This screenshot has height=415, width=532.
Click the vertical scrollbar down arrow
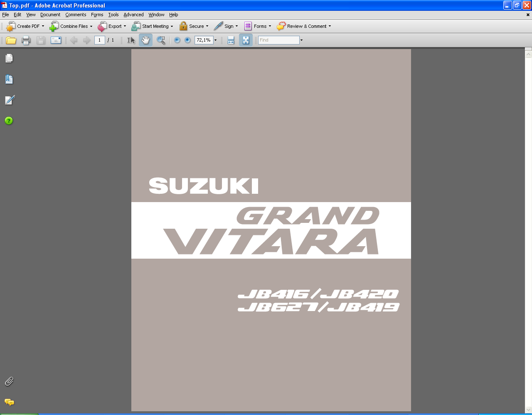[529, 410]
